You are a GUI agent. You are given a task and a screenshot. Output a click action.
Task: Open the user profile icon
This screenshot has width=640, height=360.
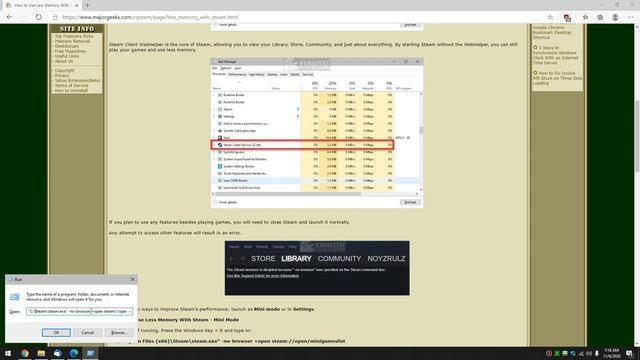(x=615, y=17)
